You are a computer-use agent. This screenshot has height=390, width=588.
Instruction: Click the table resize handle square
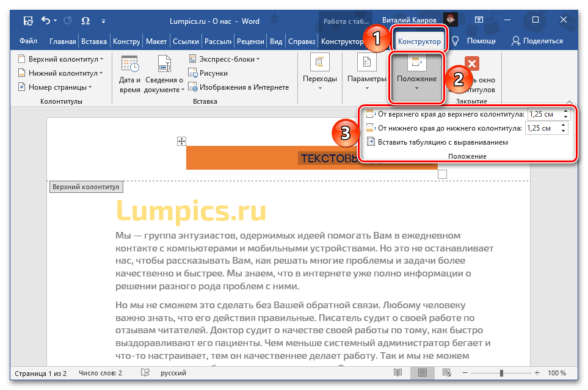[x=442, y=174]
